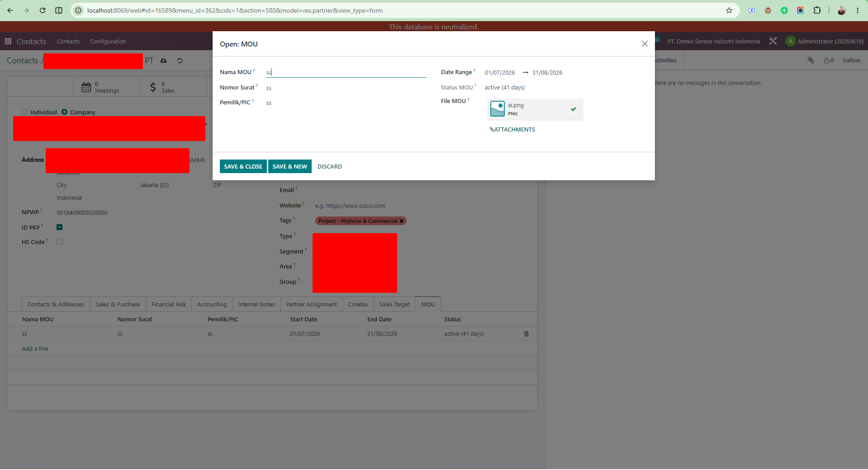Switch to Sales & Purchase tab
The image size is (868, 470).
[x=118, y=305]
